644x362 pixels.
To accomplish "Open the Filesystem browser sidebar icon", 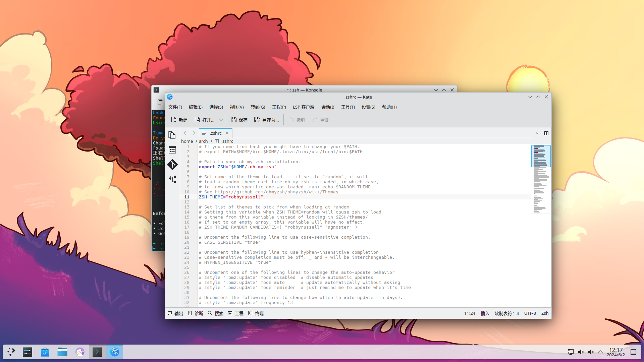I will point(172,150).
